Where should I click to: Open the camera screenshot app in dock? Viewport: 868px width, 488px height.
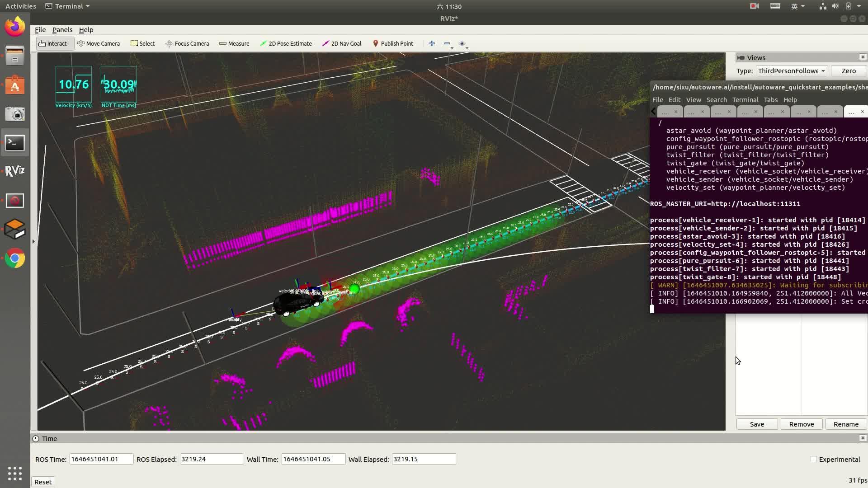(x=15, y=114)
